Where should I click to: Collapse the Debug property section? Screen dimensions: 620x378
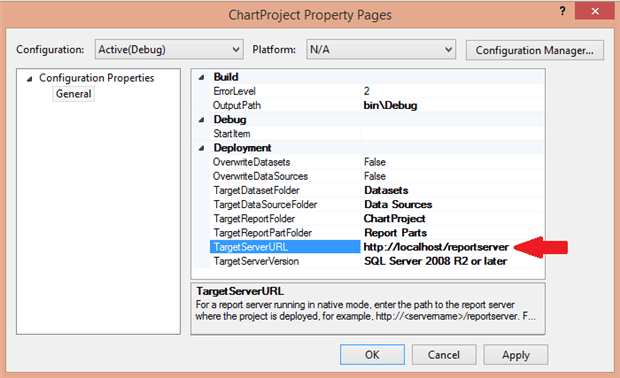[x=201, y=119]
